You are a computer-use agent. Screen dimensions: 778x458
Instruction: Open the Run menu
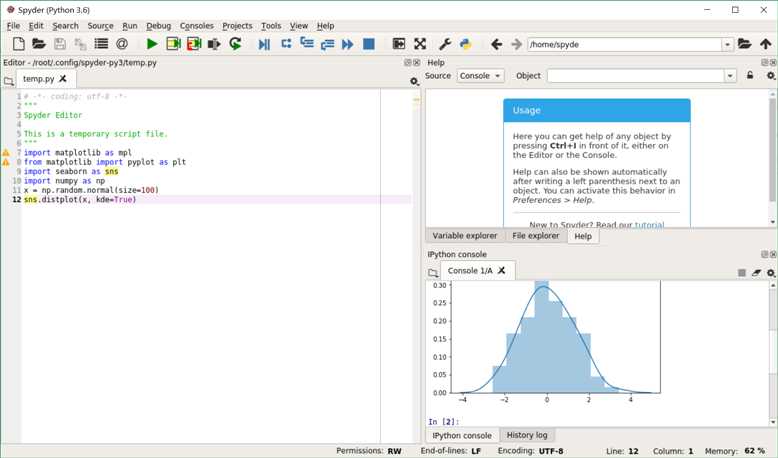coord(130,26)
